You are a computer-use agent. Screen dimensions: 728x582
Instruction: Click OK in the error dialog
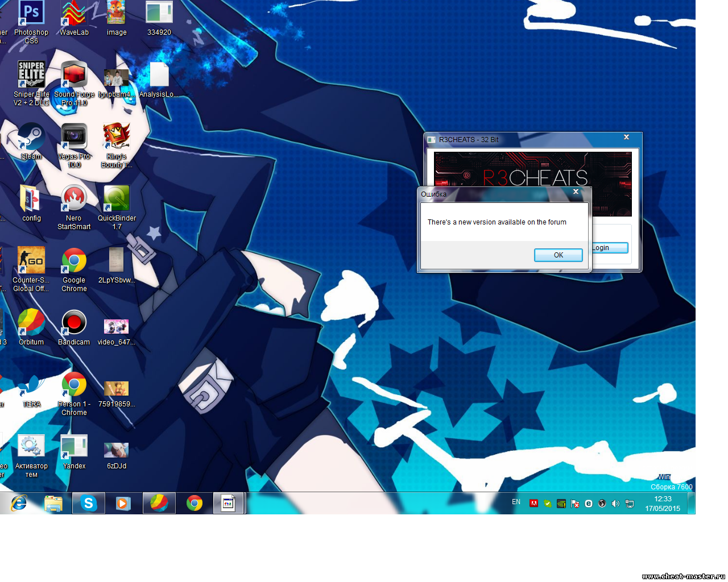click(x=558, y=255)
